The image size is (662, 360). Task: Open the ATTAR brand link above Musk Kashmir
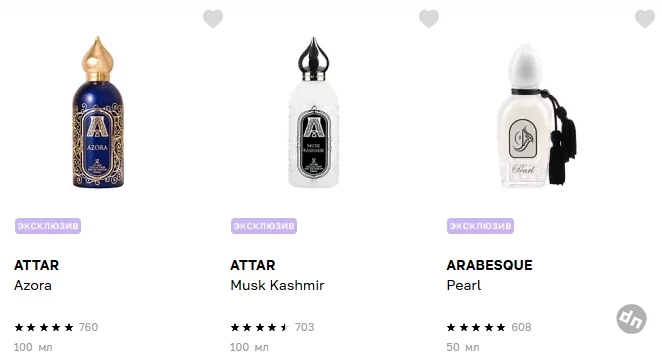252,265
